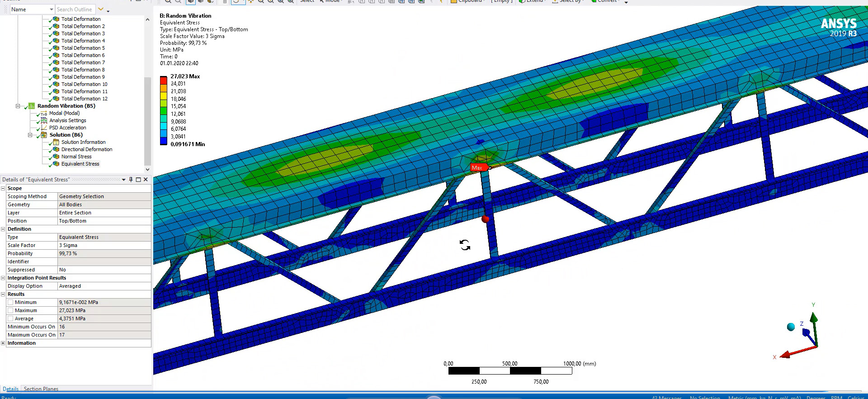The image size is (868, 399).
Task: Collapse the Random Vibration (B5) branch
Action: (x=18, y=106)
